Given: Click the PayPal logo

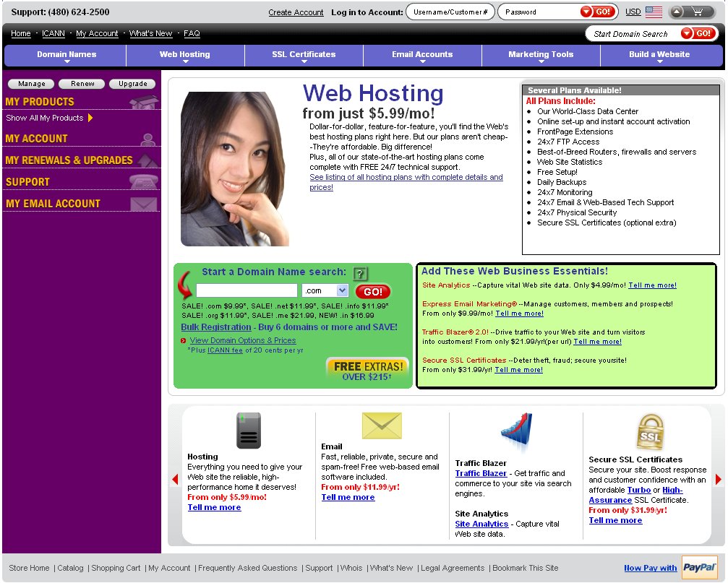Looking at the screenshot, I should (699, 567).
